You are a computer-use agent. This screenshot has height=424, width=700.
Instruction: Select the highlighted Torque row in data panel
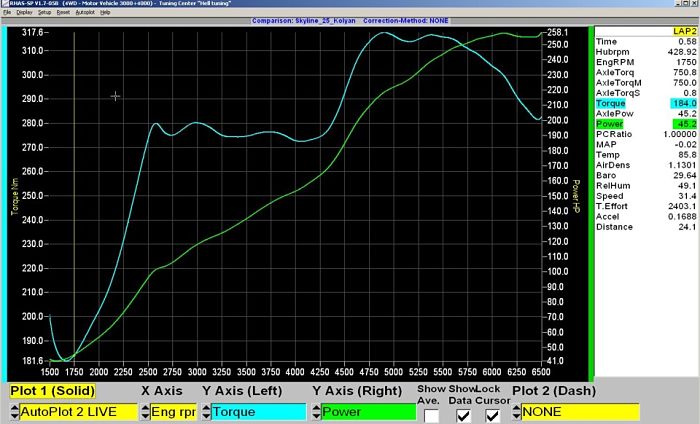coord(646,104)
